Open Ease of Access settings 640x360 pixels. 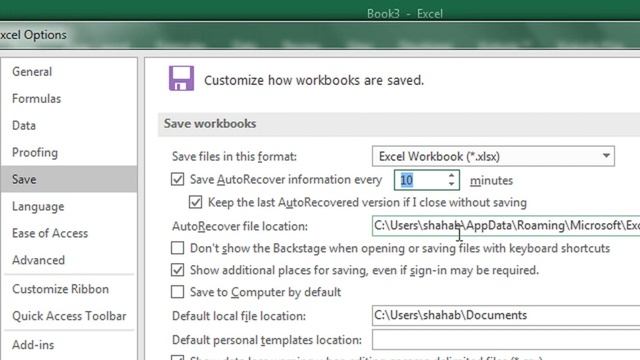click(x=50, y=233)
